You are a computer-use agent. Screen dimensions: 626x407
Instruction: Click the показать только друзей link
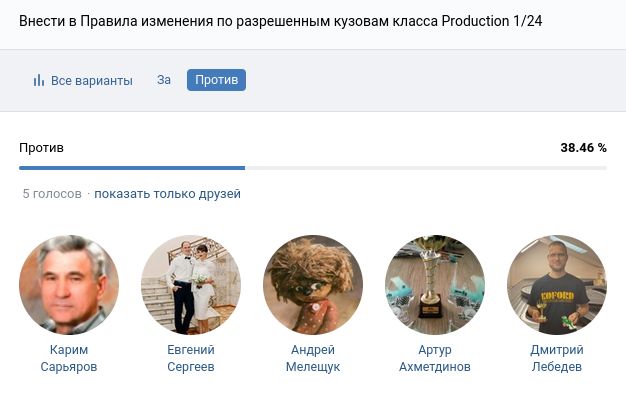[x=167, y=194]
